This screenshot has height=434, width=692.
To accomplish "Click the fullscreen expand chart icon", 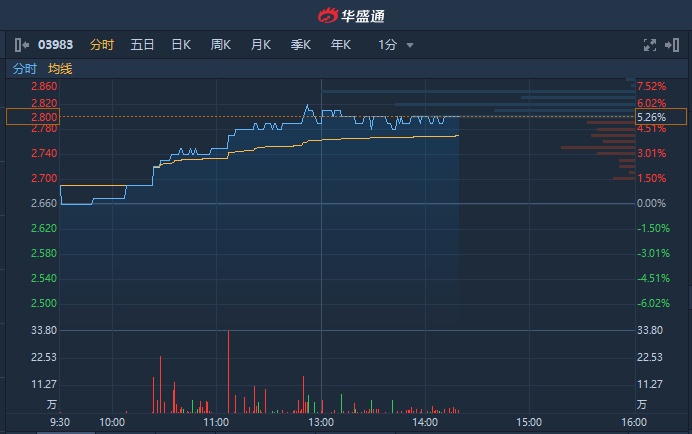I will (x=648, y=45).
